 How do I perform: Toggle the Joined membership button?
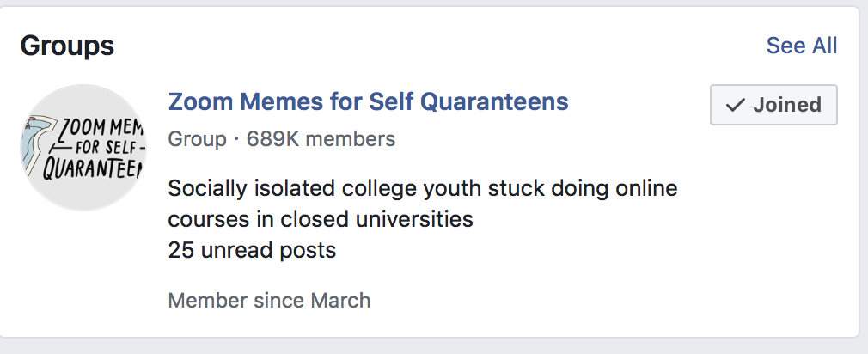(x=773, y=106)
